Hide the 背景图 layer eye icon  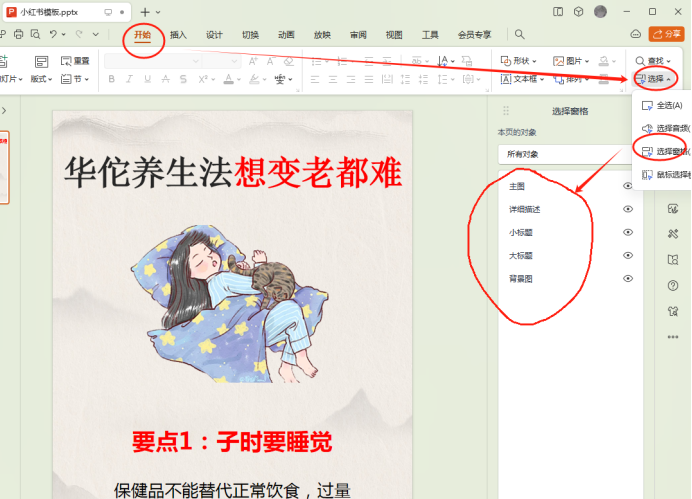pyautogui.click(x=628, y=278)
